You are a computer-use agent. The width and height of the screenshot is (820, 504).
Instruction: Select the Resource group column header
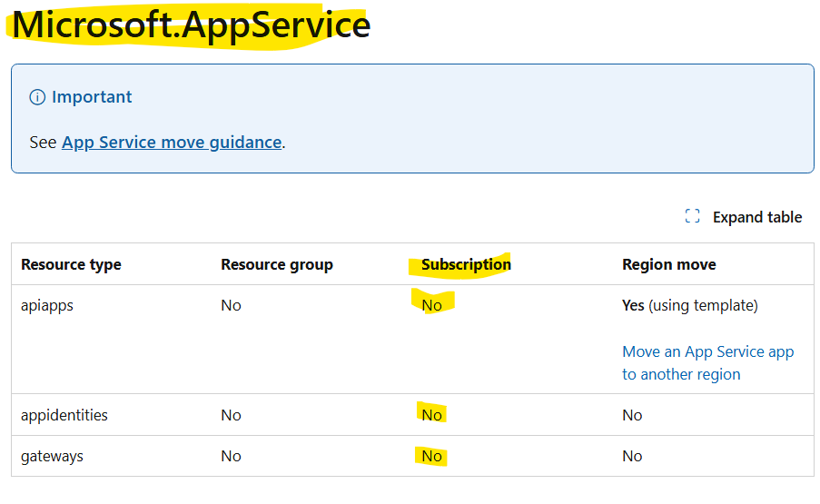277,264
